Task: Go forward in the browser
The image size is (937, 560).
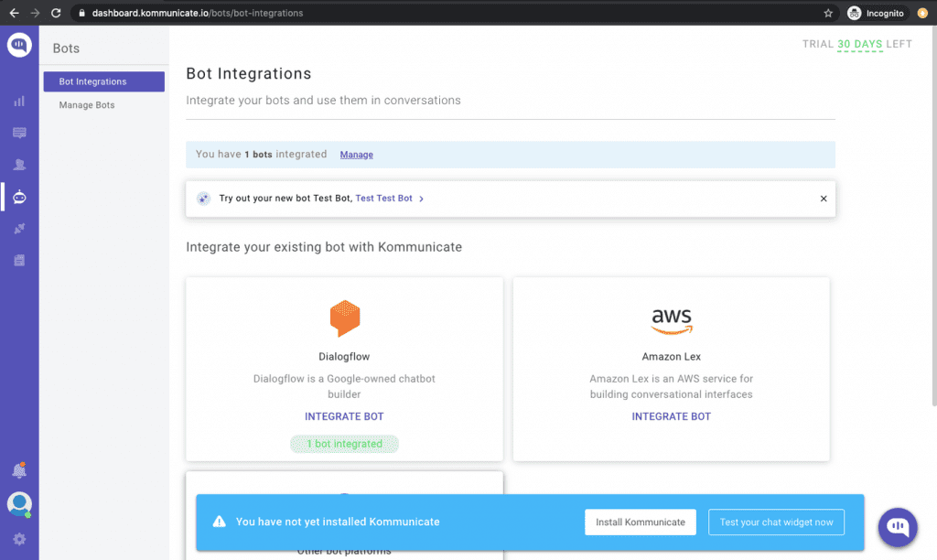Action: coord(35,13)
